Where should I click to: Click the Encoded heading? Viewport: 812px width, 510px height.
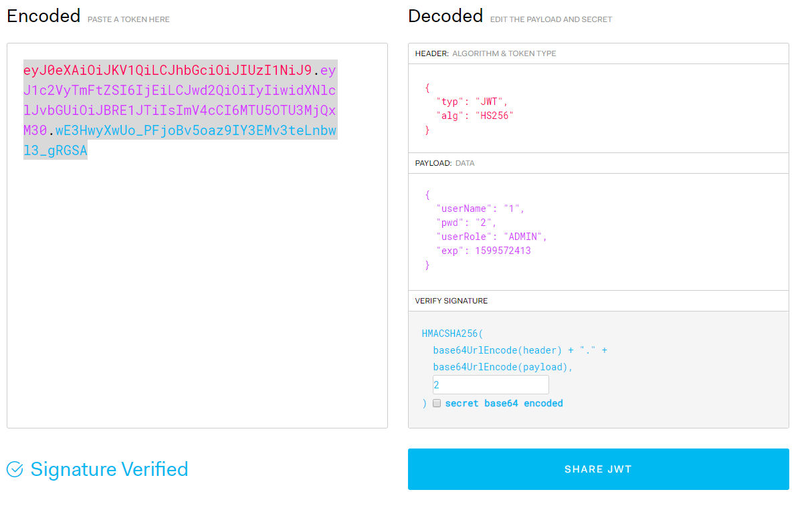pos(43,16)
